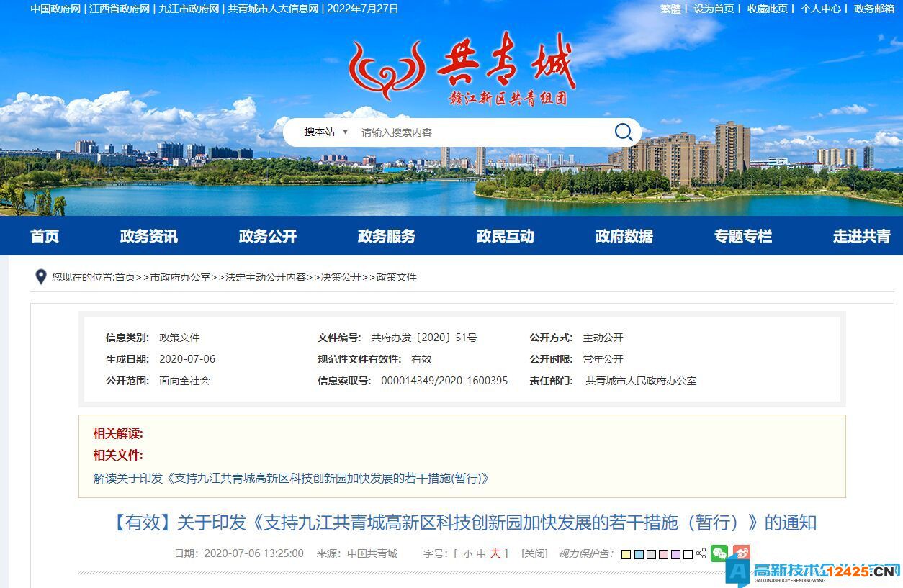Go to 市政府办公室 in the breadcrumb
Viewport: 903px width, 588px height.
coord(180,277)
